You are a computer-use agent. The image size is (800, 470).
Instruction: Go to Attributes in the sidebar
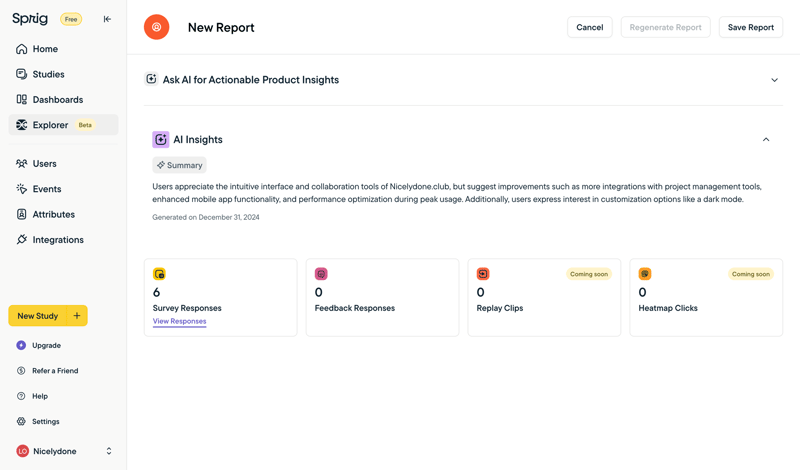coord(63,214)
